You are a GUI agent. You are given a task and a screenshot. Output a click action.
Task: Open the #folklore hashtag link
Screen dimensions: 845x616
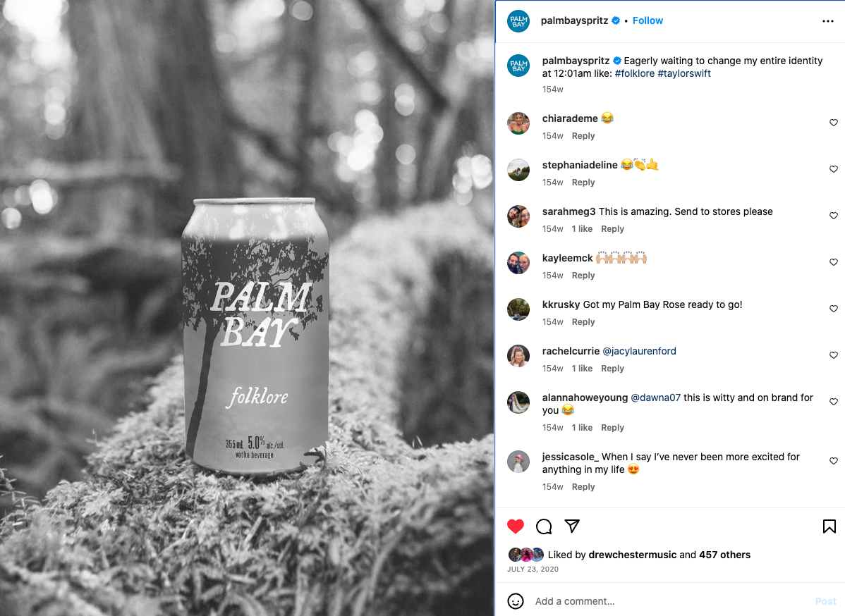(634, 73)
